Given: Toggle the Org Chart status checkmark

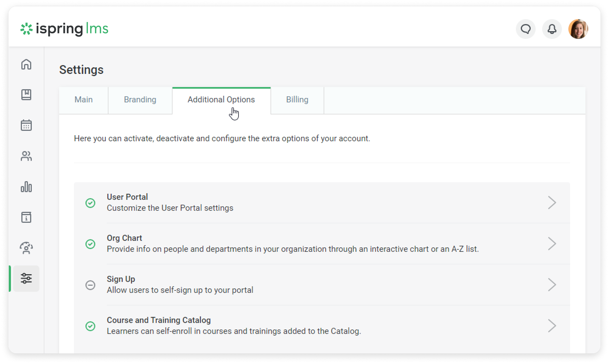Looking at the screenshot, I should coord(90,244).
